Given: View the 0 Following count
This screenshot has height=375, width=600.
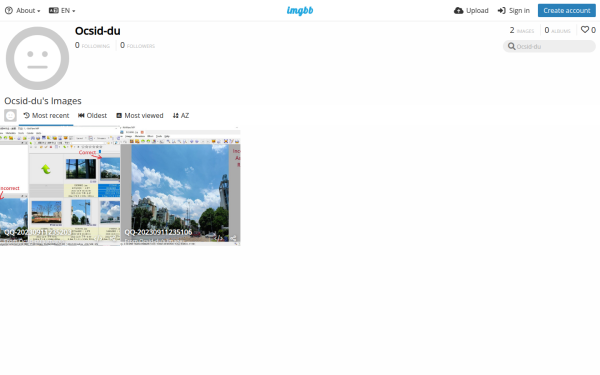Looking at the screenshot, I should (x=92, y=46).
